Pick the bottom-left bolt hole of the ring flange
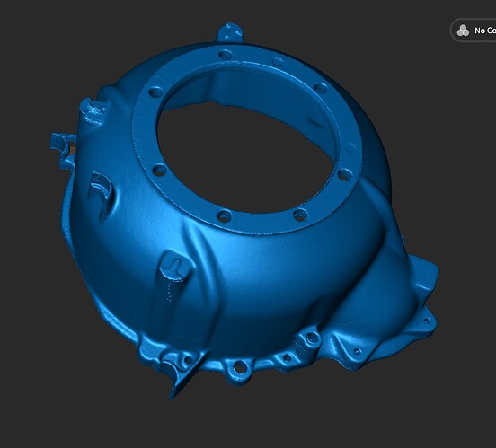Image resolution: width=496 pixels, height=448 pixels. (225, 216)
